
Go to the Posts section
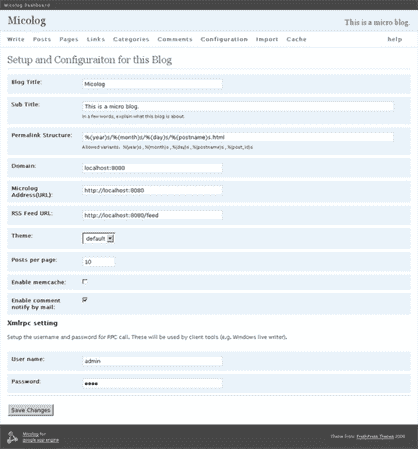click(42, 39)
